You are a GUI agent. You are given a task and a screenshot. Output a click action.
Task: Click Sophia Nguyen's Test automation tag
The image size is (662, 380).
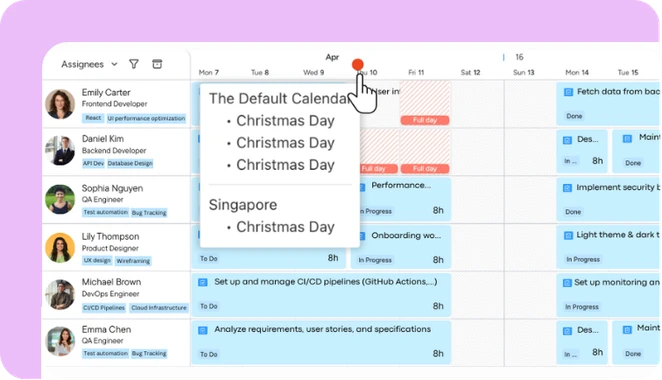105,212
